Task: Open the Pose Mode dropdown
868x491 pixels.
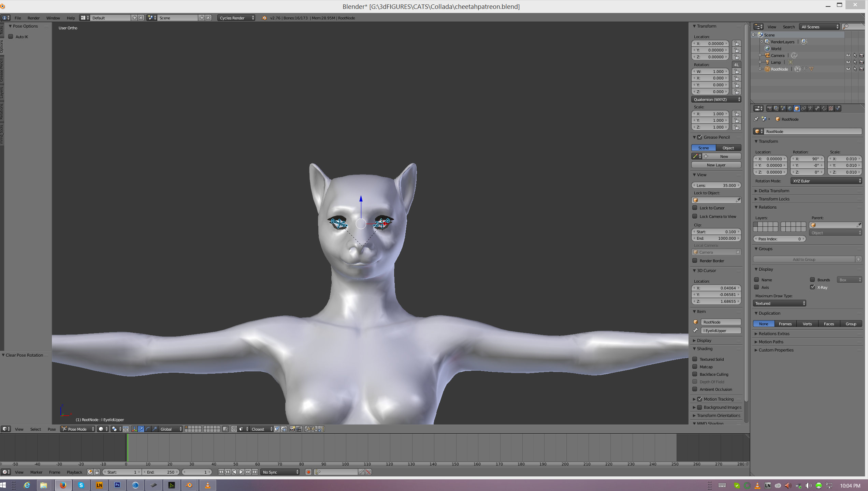Action: coord(78,429)
